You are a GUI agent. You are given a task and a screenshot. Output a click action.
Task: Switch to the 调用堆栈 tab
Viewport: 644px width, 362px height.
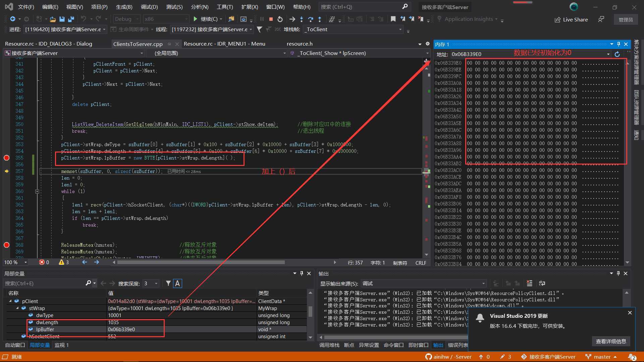pyautogui.click(x=329, y=345)
